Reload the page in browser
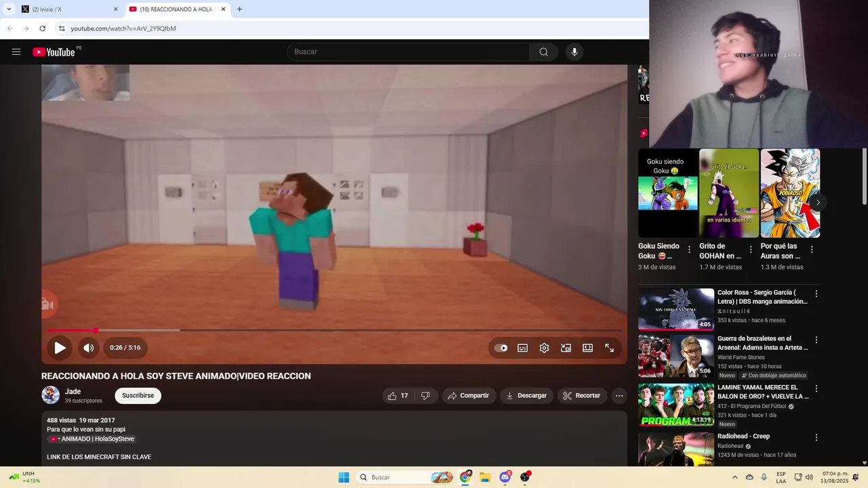Image resolution: width=868 pixels, height=488 pixels. click(x=42, y=28)
